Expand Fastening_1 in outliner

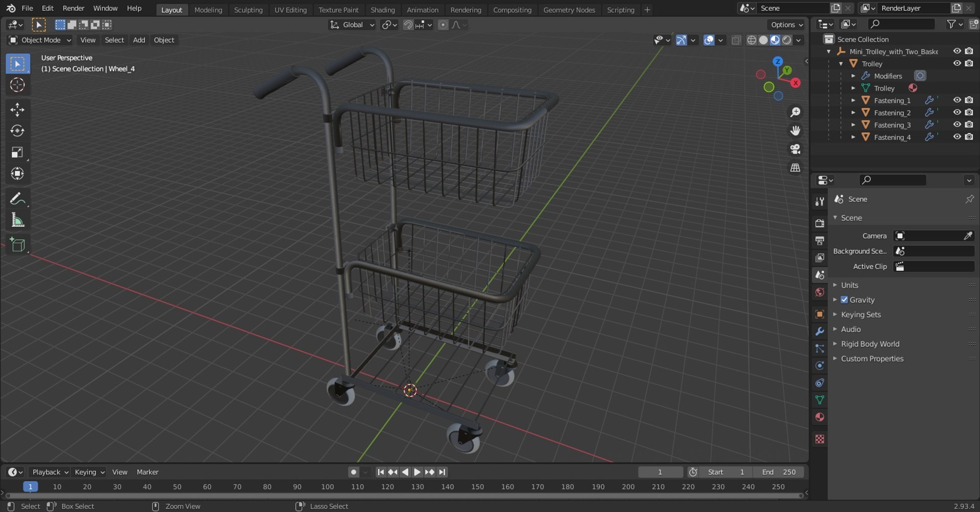tap(853, 100)
